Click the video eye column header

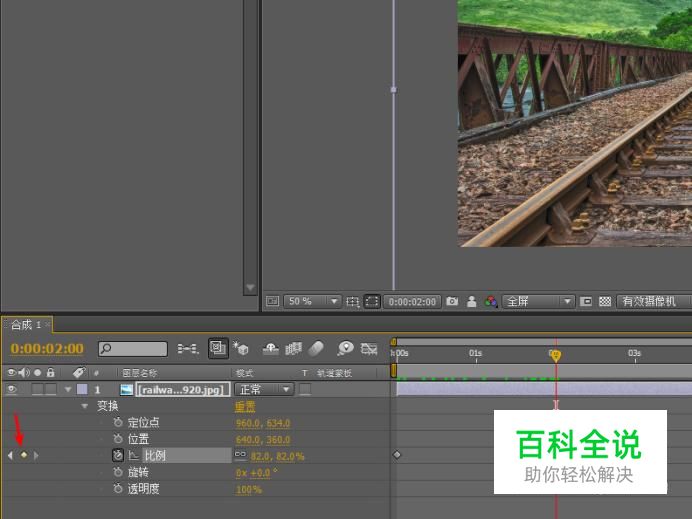[12, 372]
